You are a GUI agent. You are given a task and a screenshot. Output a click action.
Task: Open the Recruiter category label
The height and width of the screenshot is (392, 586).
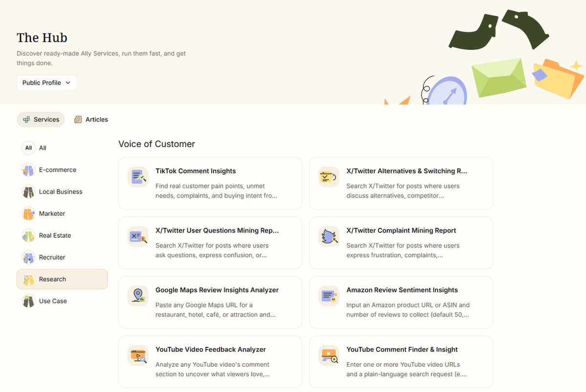(52, 257)
